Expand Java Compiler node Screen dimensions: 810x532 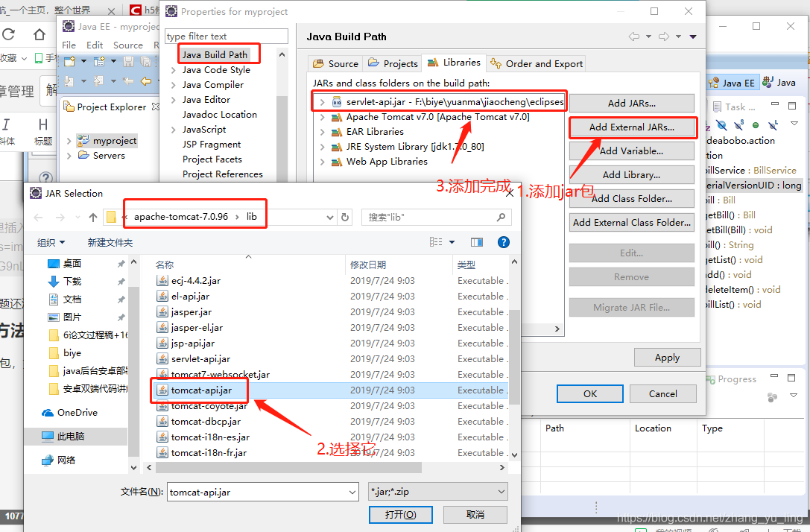(174, 85)
